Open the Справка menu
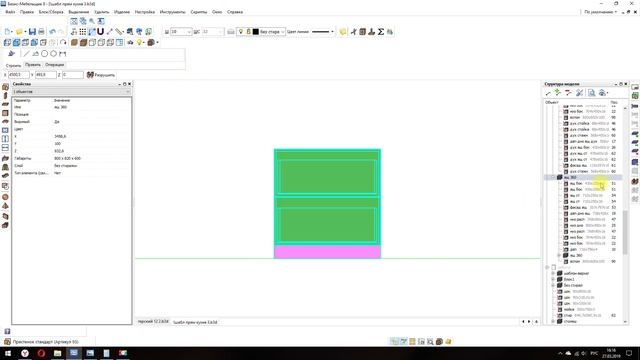The width and height of the screenshot is (640, 360). [235, 12]
